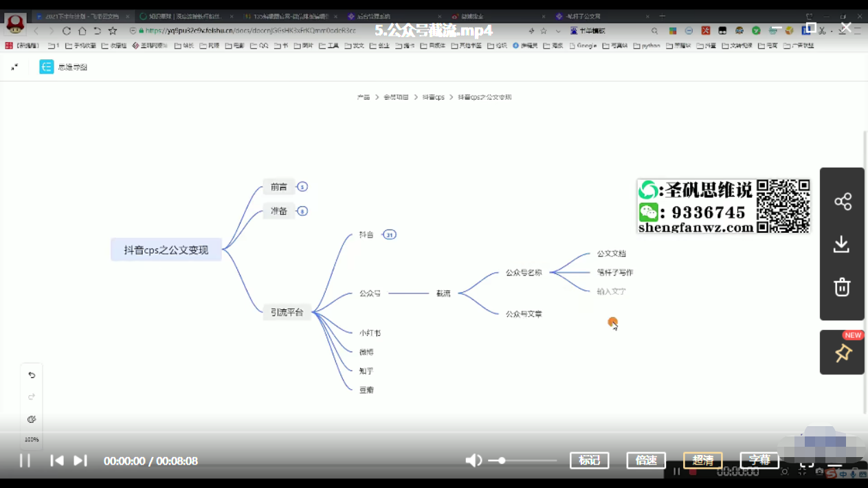Image resolution: width=868 pixels, height=488 pixels.
Task: Click the search magnifier icon in browser toolbar
Action: [654, 31]
